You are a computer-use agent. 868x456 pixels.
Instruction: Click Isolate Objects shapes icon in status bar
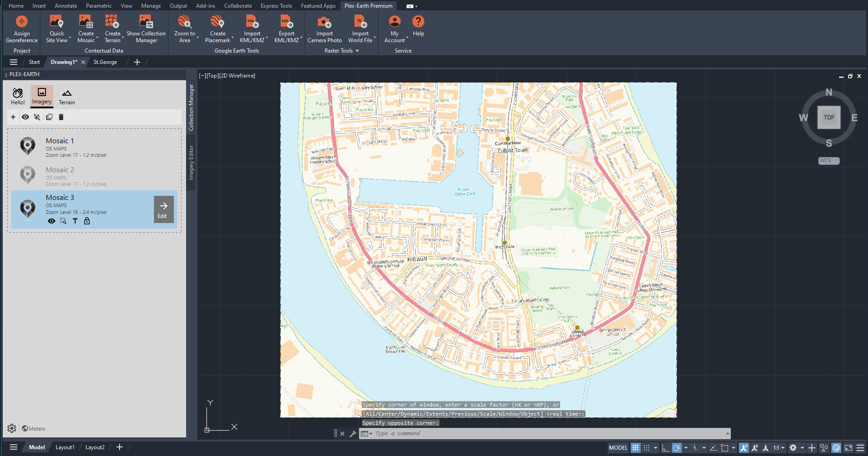[x=824, y=448]
